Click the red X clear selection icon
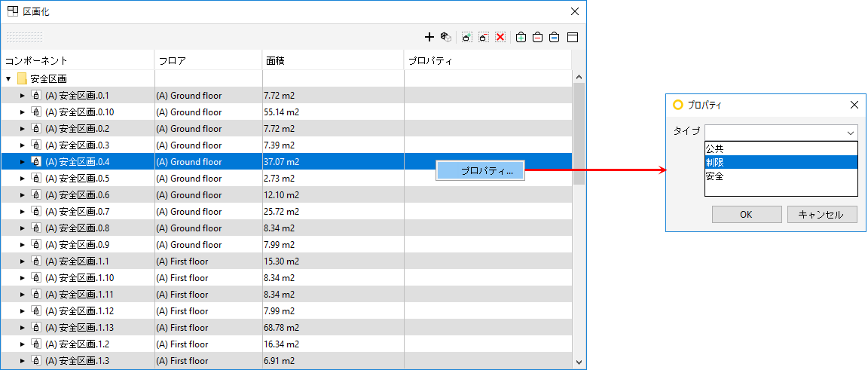 [500, 37]
